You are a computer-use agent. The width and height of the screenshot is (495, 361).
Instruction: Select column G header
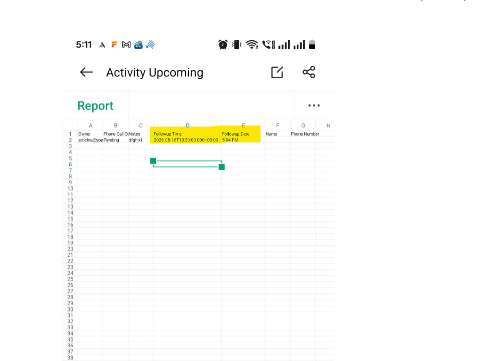(303, 125)
